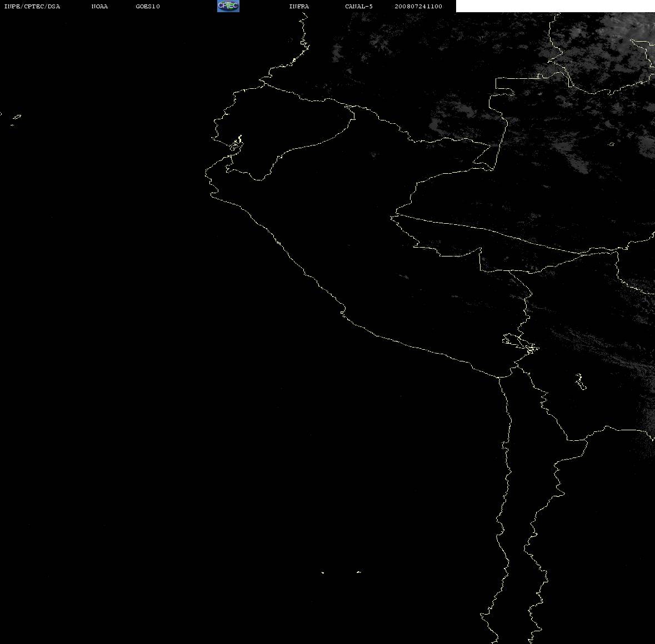The height and width of the screenshot is (644, 655).
Task: Click the INFRA header label
Action: (299, 6)
